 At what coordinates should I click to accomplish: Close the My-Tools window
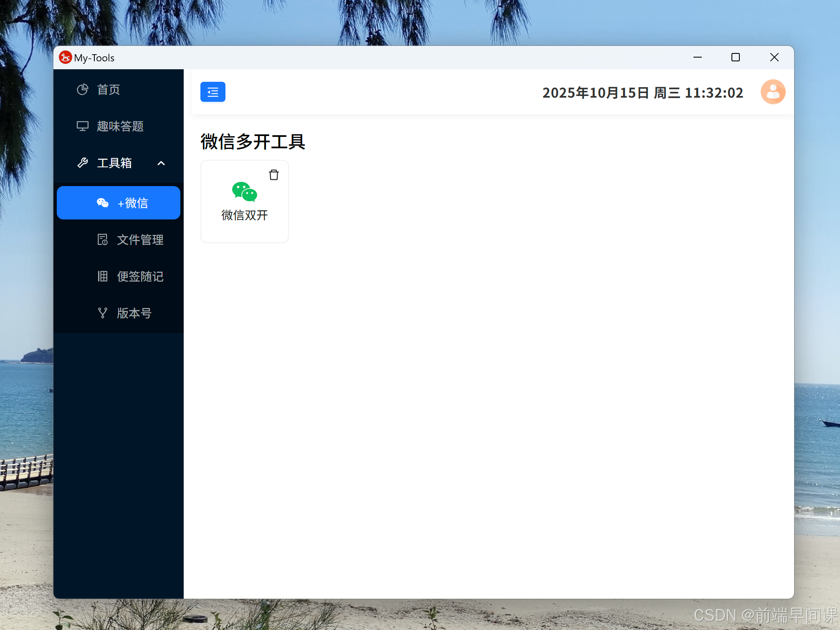click(x=774, y=57)
